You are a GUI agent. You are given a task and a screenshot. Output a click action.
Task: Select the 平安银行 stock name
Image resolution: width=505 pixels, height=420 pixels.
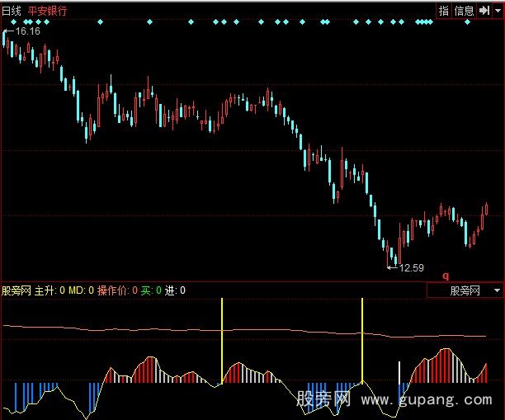click(x=48, y=11)
